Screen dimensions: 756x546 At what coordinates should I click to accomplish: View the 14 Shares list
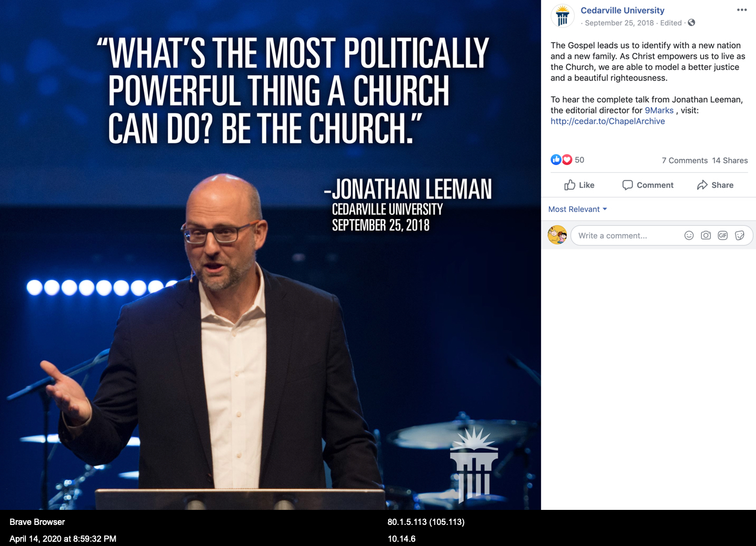(730, 160)
